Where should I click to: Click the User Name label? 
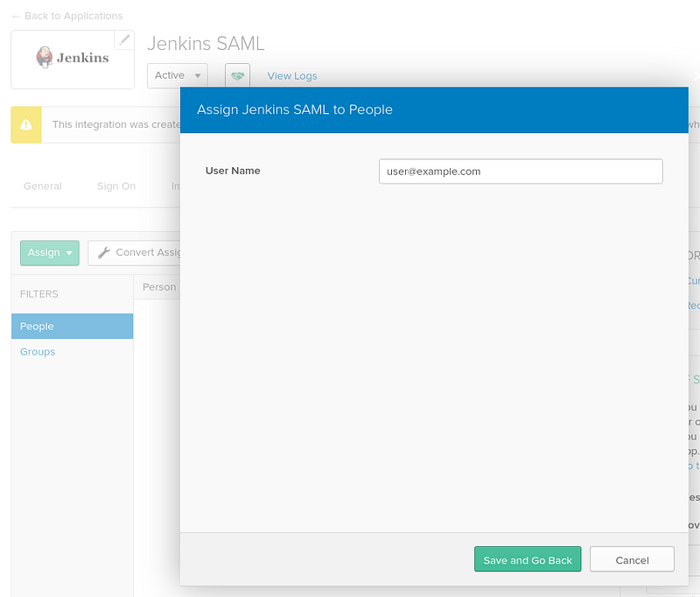point(233,171)
